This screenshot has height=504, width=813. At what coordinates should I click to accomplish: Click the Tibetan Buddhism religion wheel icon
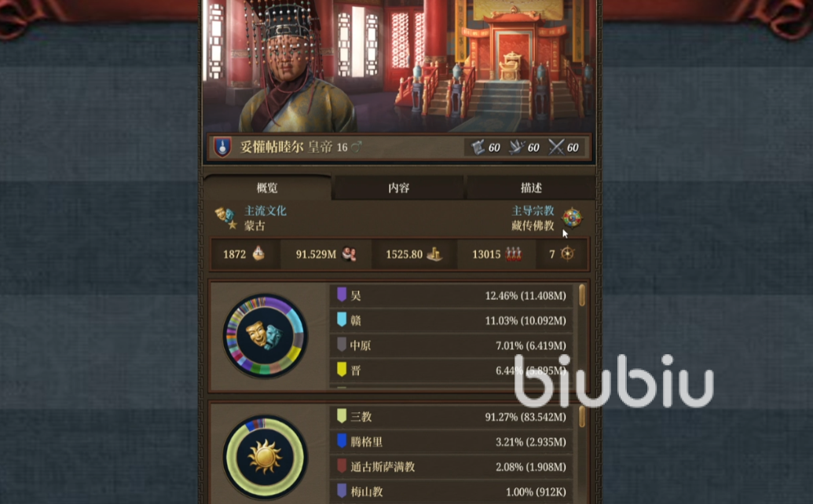[x=572, y=217]
